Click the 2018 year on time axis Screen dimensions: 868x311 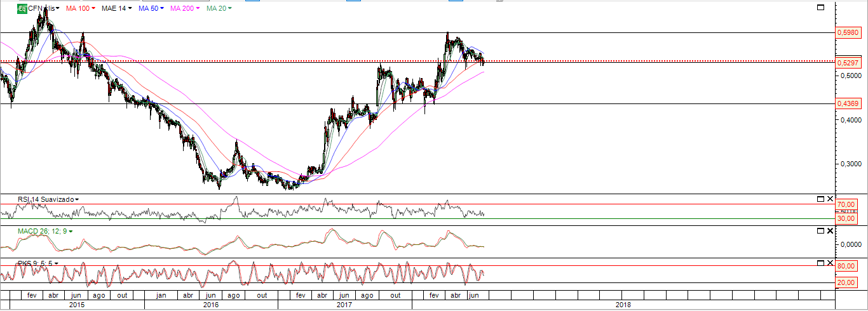623,305
